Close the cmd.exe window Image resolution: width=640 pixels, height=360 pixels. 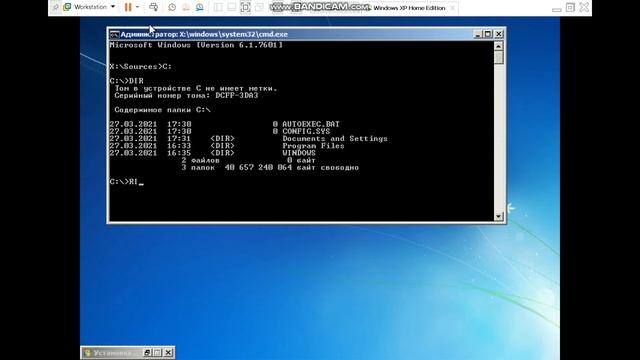499,34
